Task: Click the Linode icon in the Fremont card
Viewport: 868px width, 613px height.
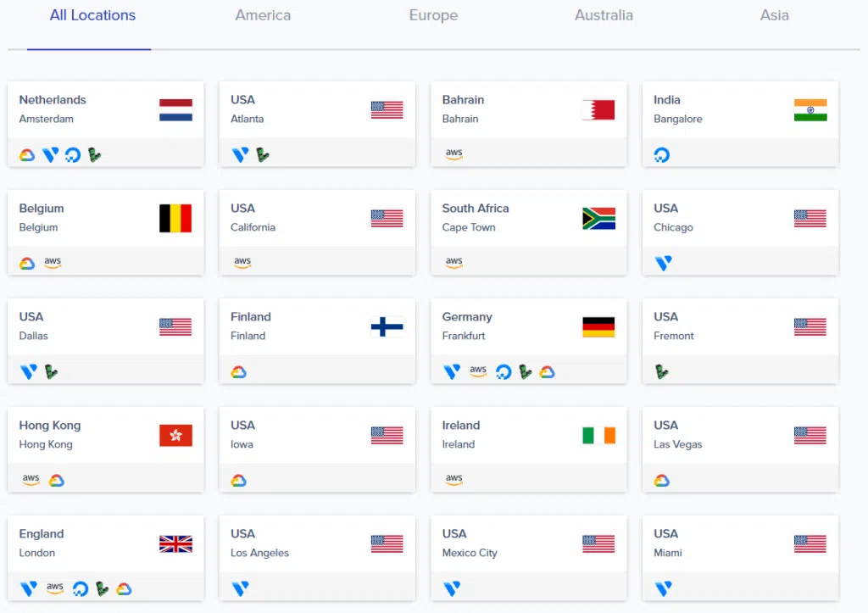Action: pos(661,372)
